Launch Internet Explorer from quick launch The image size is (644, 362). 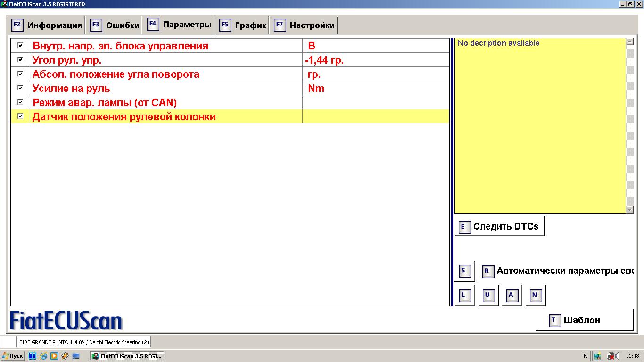click(43, 356)
